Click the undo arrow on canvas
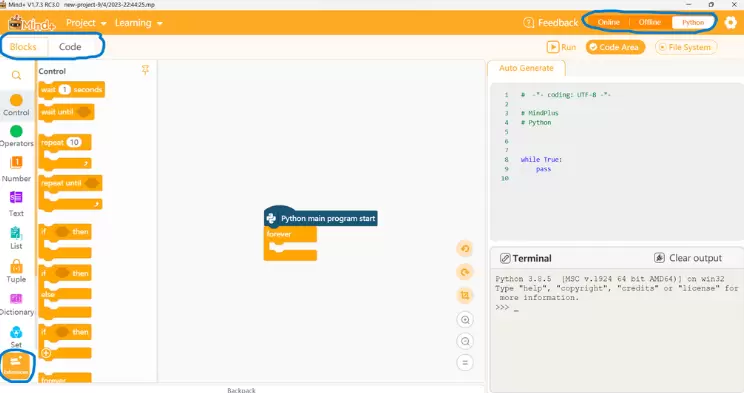Screen dimensions: 744x393 pyautogui.click(x=465, y=248)
